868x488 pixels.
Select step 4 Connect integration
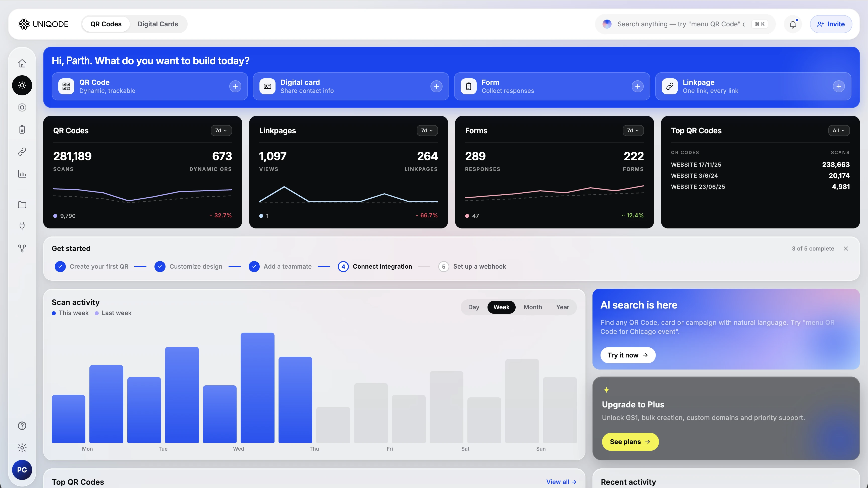coord(375,266)
